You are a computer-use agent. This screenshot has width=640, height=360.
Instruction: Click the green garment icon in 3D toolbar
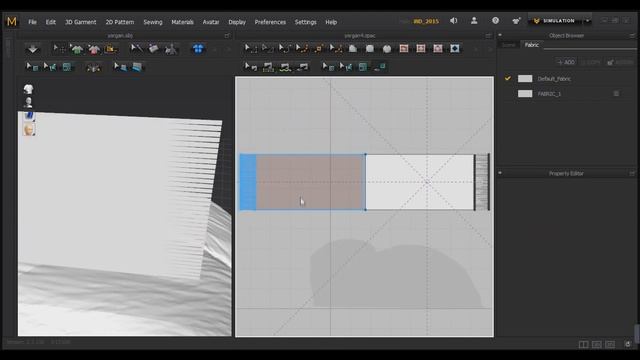point(76,49)
